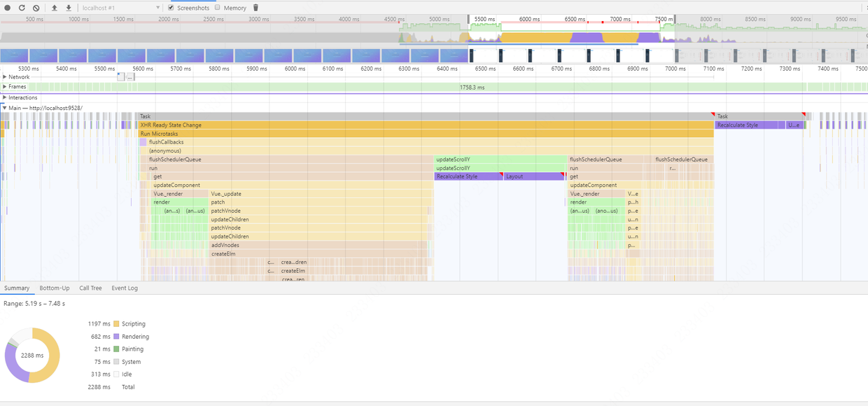Click the Record button in the toolbar
Screen dimensions: 868x406
point(8,8)
